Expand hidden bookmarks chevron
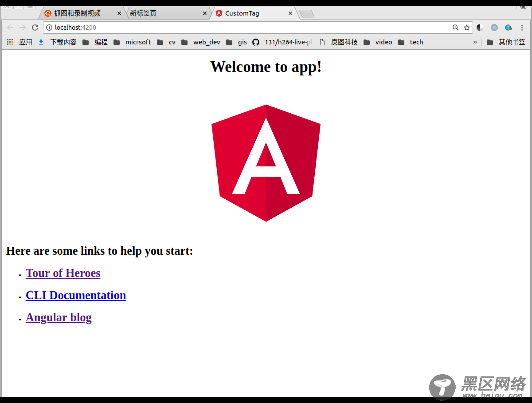The image size is (532, 403). click(475, 42)
